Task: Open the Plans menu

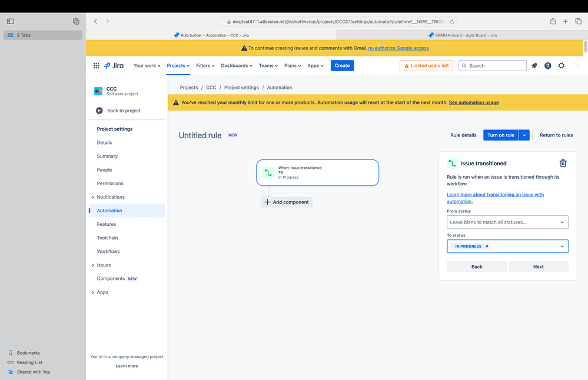Action: (x=293, y=65)
